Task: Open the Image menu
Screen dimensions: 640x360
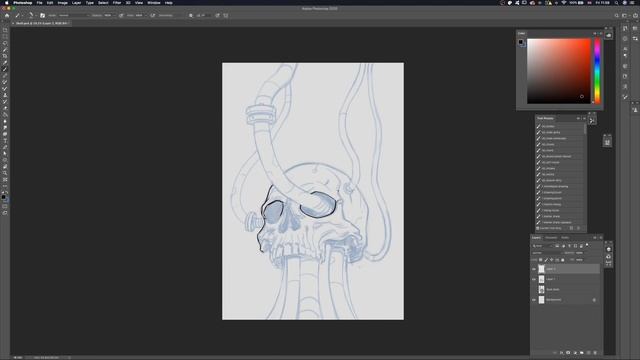Action: click(62, 2)
